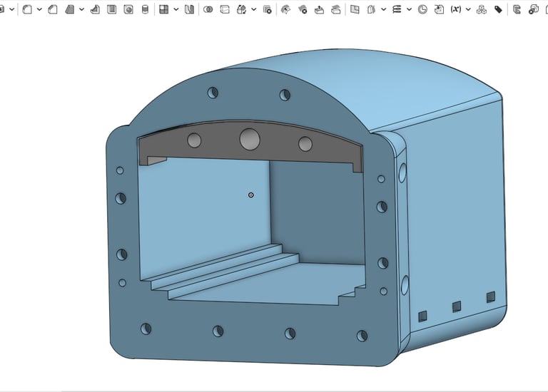Select the large center hole on gray plate
Image resolution: width=548 pixels, height=392 pixels.
pos(250,139)
